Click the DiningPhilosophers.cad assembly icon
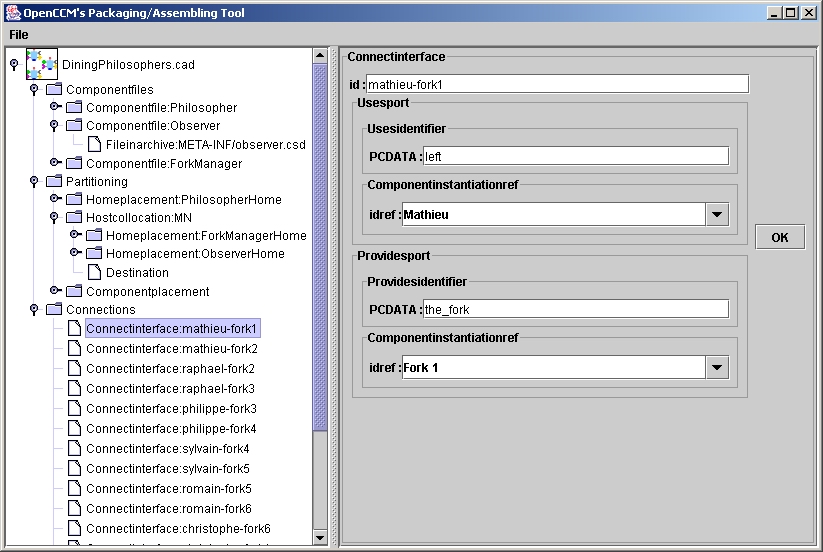This screenshot has width=823, height=552. click(41, 64)
